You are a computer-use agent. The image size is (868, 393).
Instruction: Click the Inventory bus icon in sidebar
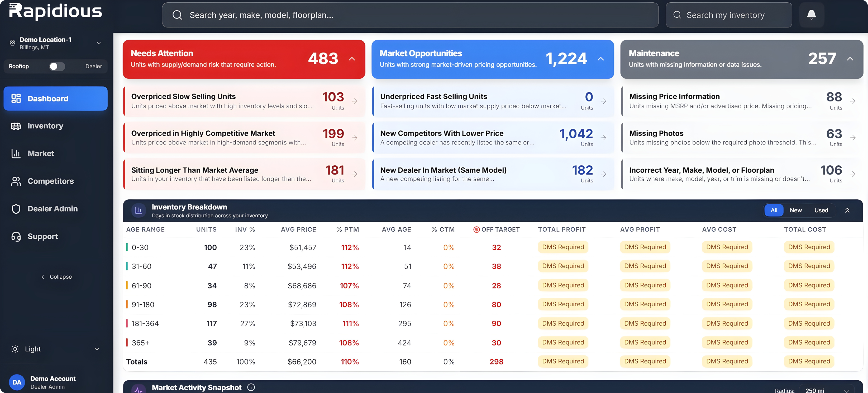(16, 126)
